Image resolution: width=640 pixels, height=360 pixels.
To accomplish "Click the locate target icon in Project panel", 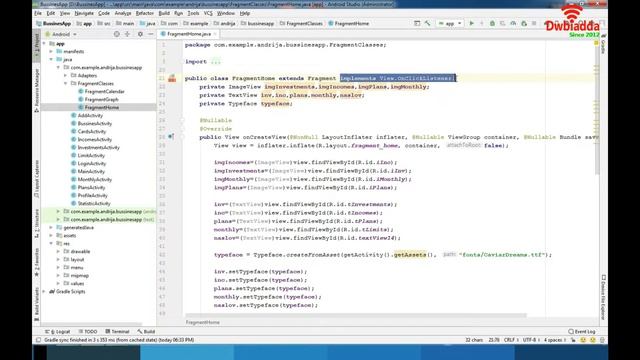I will point(117,34).
